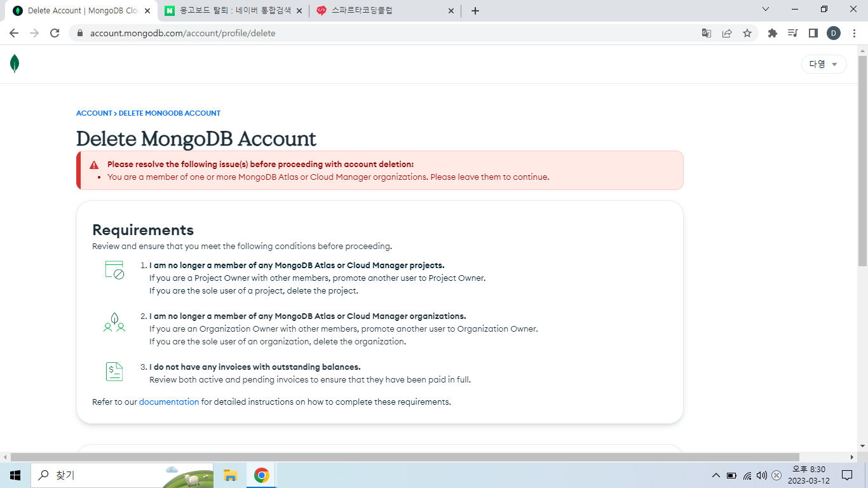Close the Delete Account MongoDB tab
This screenshot has height=488, width=868.
pos(147,11)
